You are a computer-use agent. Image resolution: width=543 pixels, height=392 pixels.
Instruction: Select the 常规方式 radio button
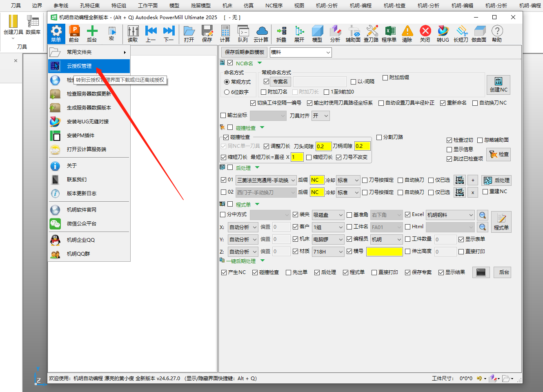227,82
